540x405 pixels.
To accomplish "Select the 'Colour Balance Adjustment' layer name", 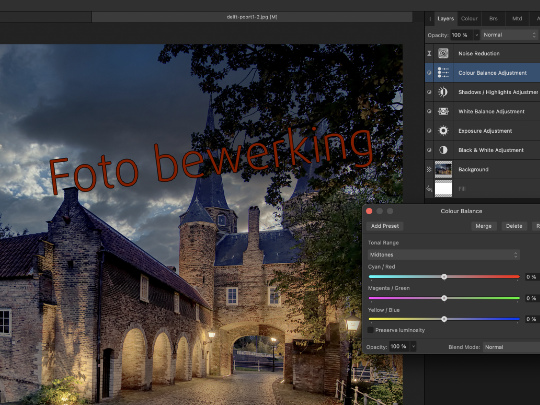I will pos(492,73).
